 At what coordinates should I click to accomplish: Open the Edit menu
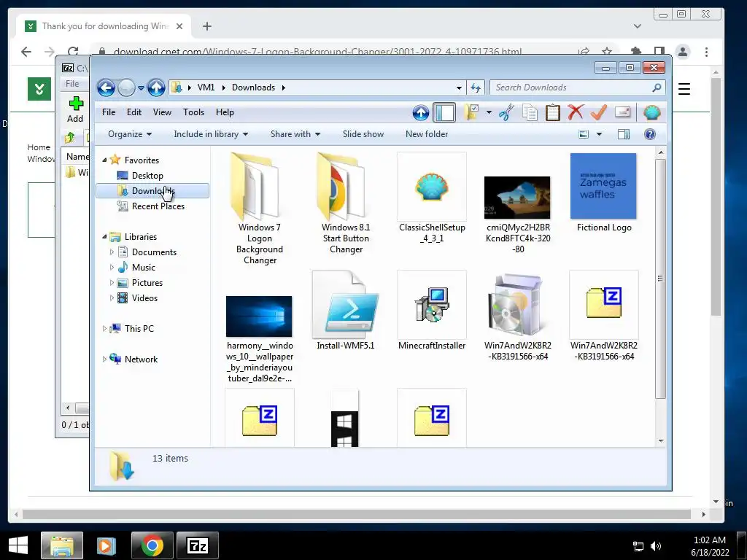point(134,112)
